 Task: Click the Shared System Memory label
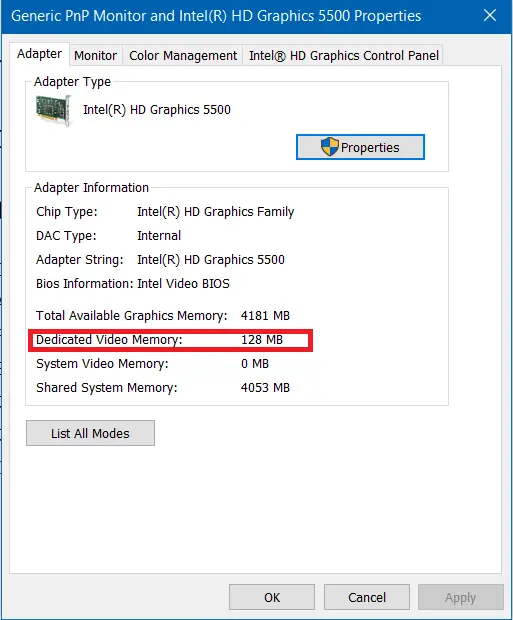click(107, 388)
